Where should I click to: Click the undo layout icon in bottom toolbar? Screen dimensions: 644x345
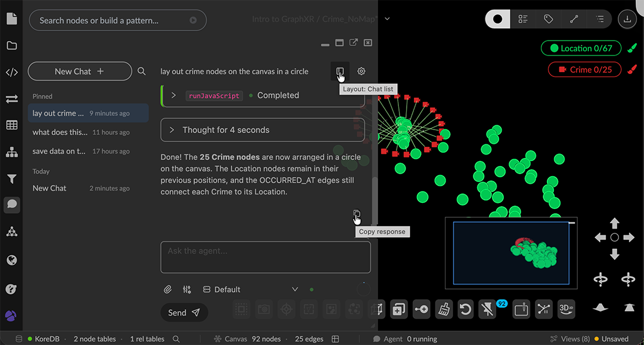pyautogui.click(x=465, y=309)
